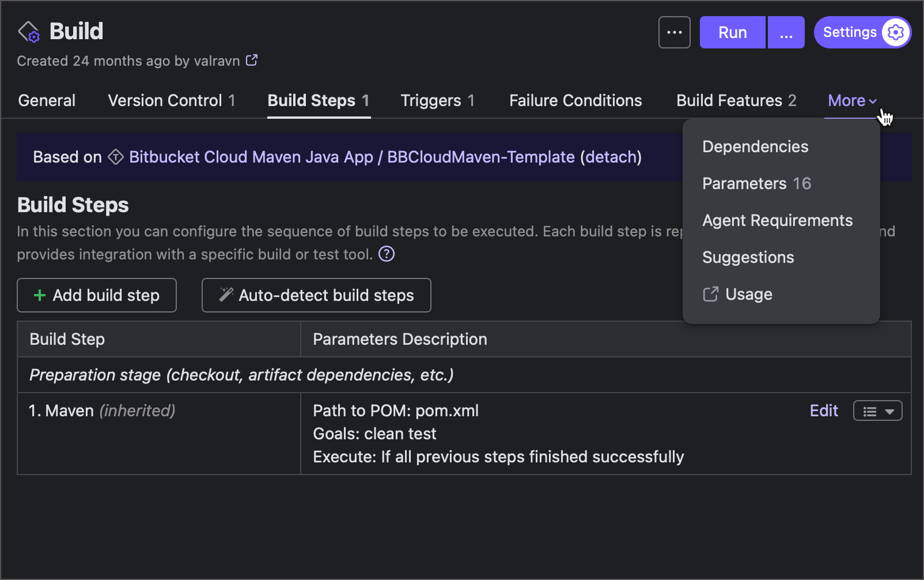Click the Execute condition text

(498, 457)
